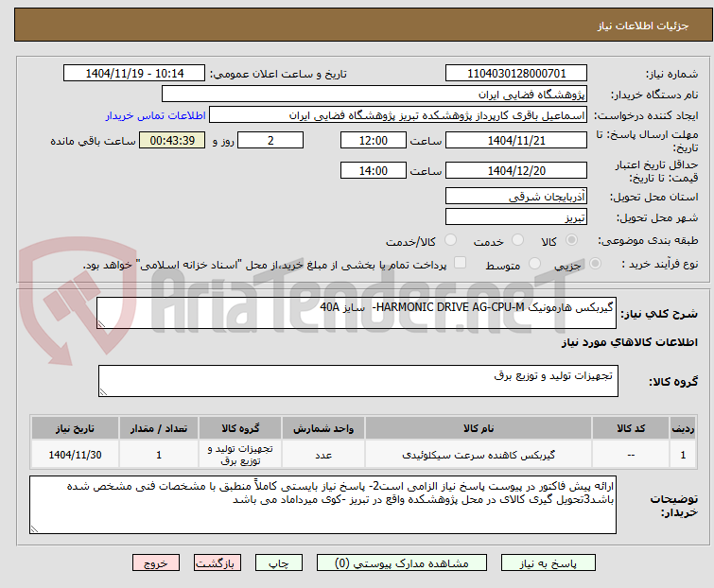Click the unit cell عدد
This screenshot has height=588, width=714.
[x=322, y=455]
